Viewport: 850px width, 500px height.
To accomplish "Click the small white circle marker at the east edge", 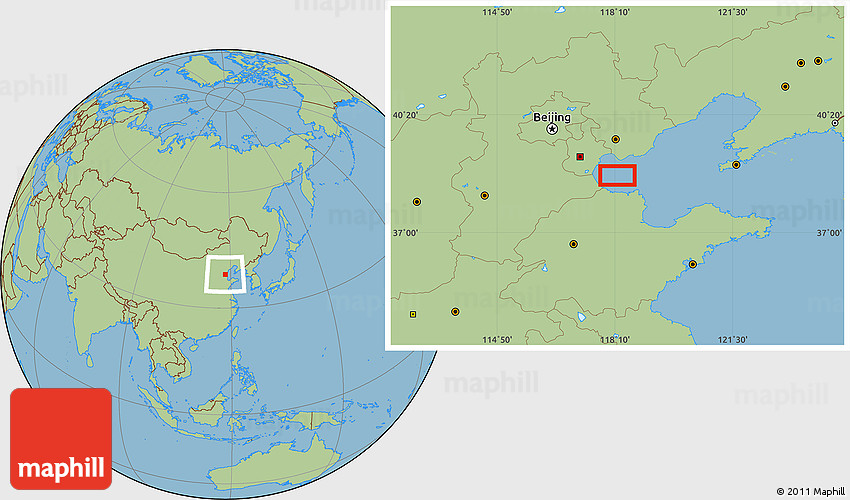I will pos(835,124).
